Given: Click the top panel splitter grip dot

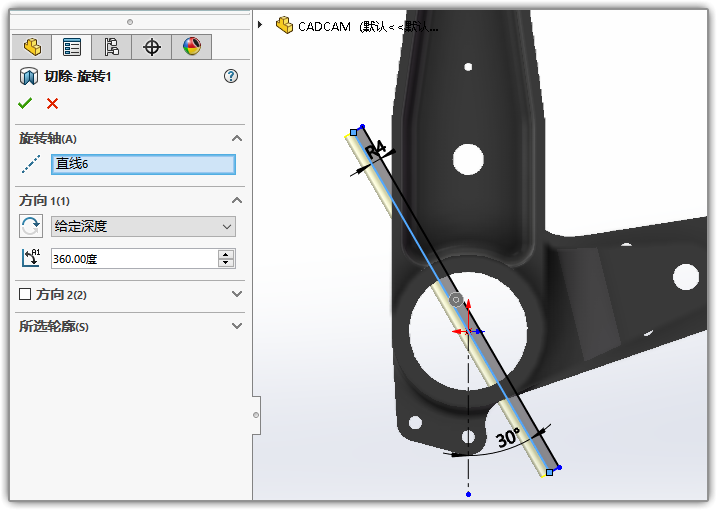Looking at the screenshot, I should coord(130,22).
